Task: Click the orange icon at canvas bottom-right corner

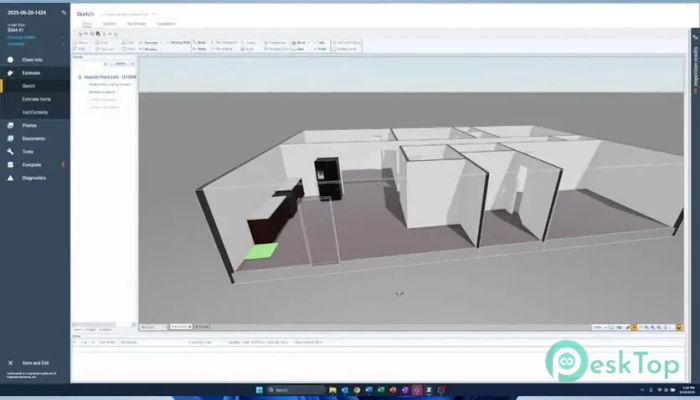Action: 679,327
